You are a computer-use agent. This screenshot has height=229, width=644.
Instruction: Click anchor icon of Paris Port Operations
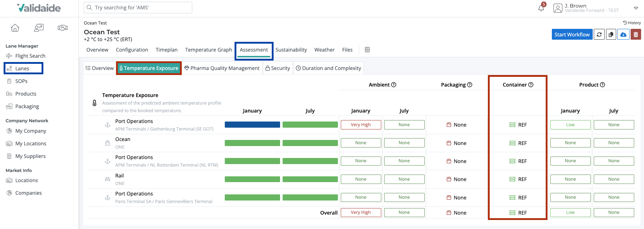(x=107, y=198)
